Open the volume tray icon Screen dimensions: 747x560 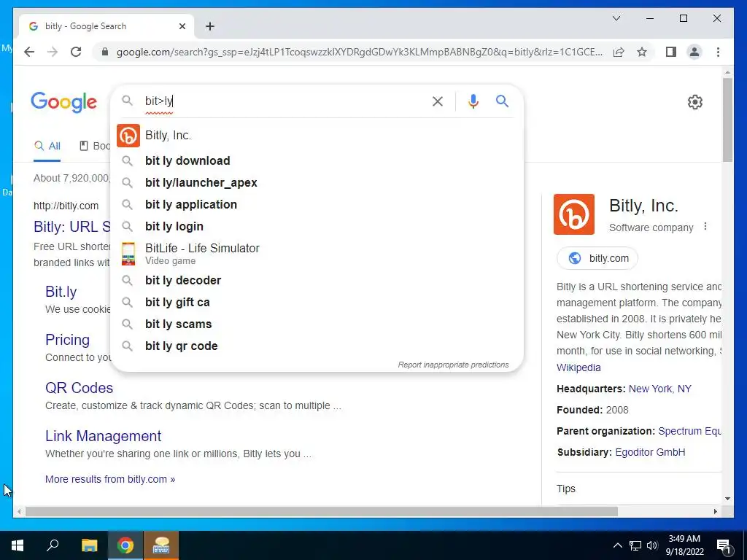[652, 545]
